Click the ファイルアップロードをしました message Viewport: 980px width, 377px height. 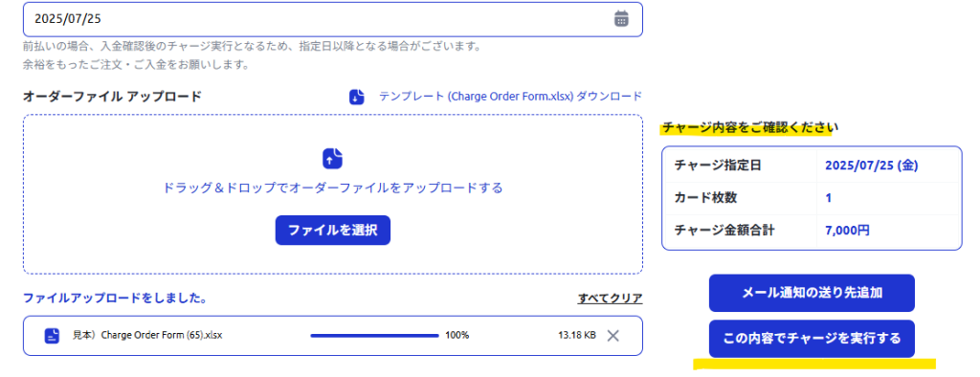(115, 299)
